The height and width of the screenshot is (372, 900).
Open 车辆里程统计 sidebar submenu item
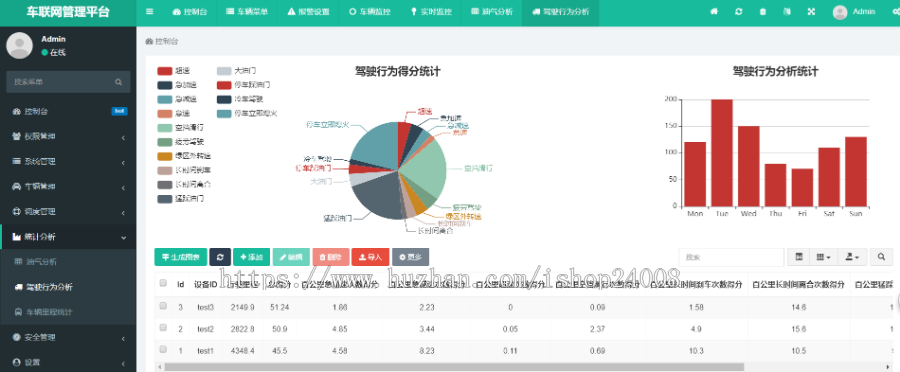pyautogui.click(x=68, y=312)
